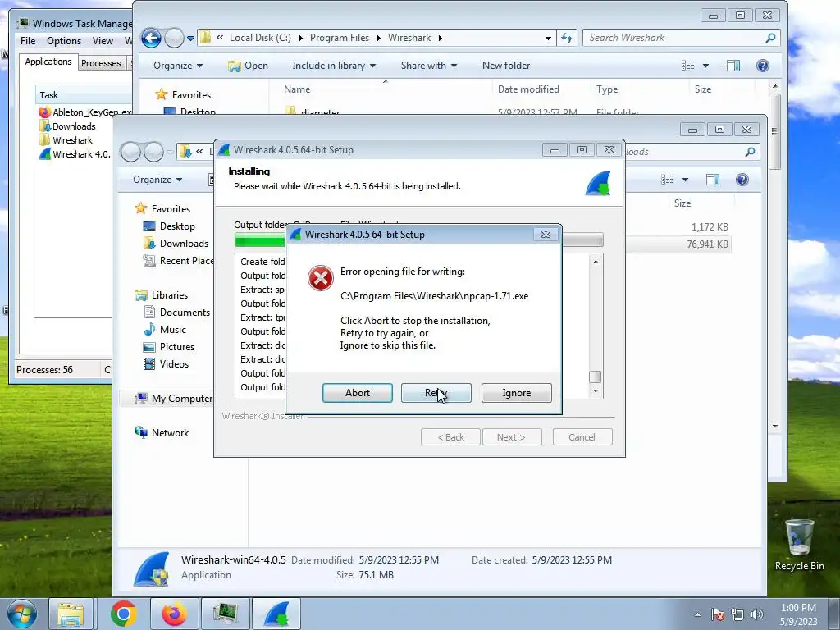Image resolution: width=840 pixels, height=630 pixels.
Task: Click Local Disk (C:) breadcrumb
Action: click(260, 38)
